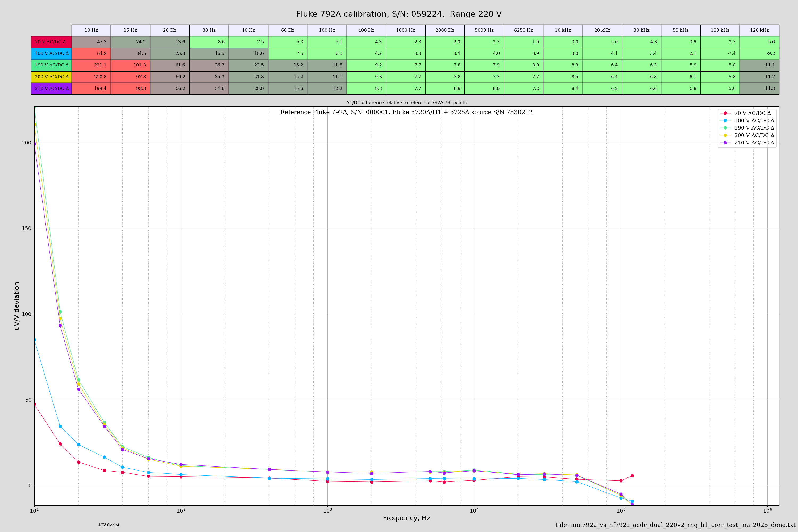Select the '400 Hz' column header
This screenshot has width=798, height=532.
[x=367, y=30]
